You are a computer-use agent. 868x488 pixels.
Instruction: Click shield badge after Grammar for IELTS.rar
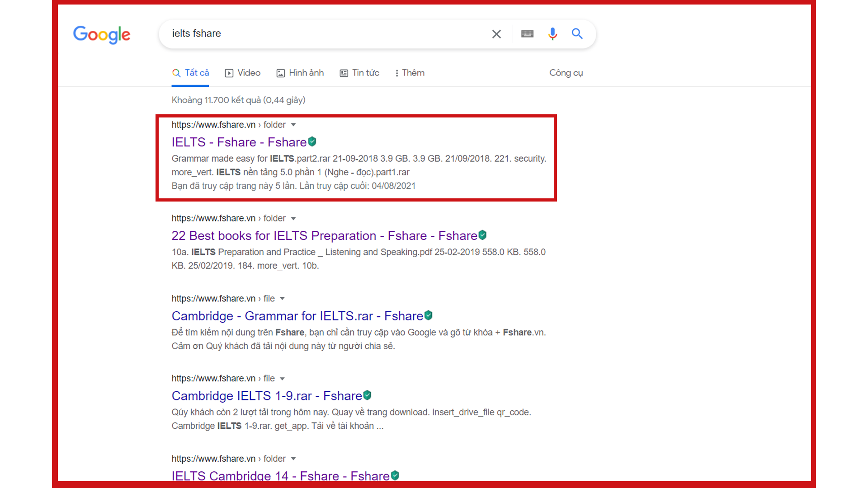[429, 315]
